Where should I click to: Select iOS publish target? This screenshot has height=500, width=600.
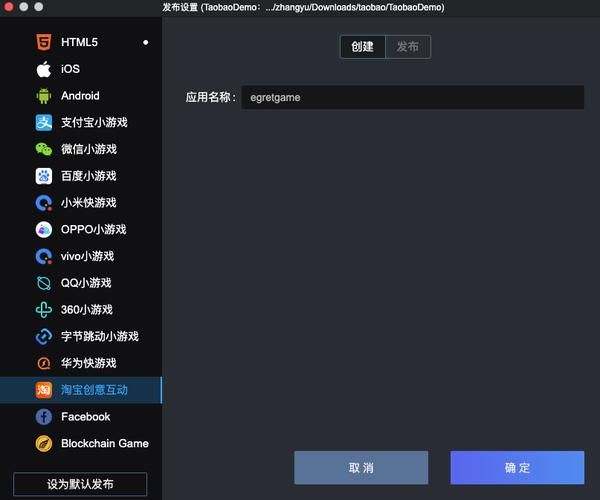click(x=70, y=69)
